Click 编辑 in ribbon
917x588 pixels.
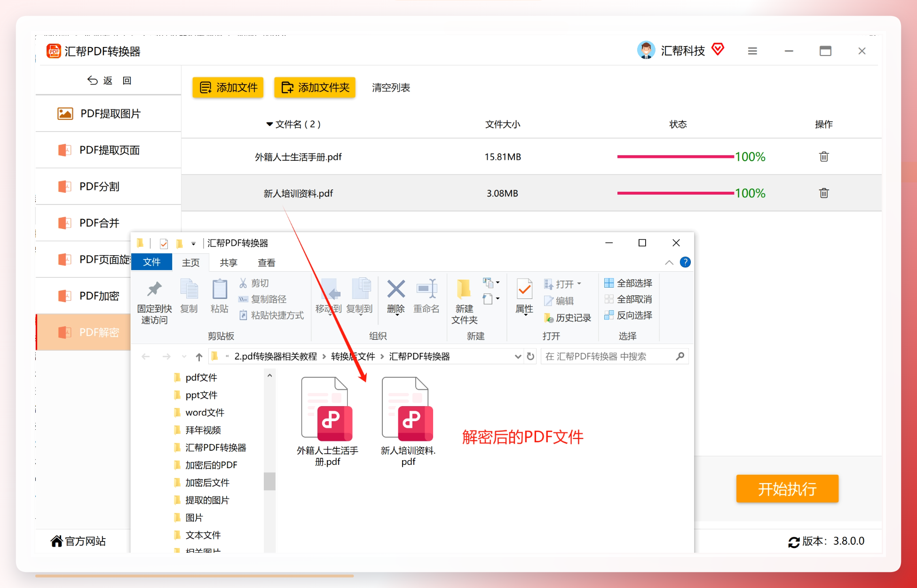pos(559,301)
